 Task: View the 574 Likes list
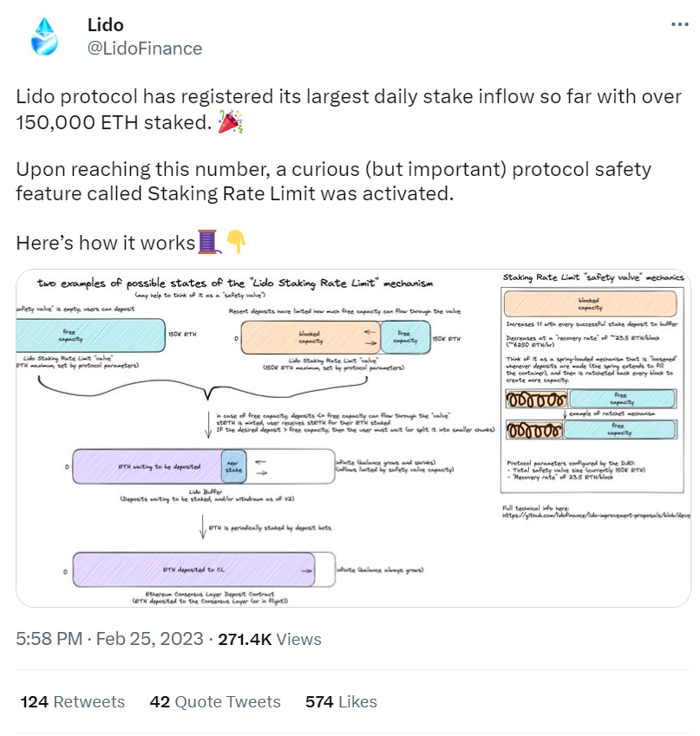[341, 701]
